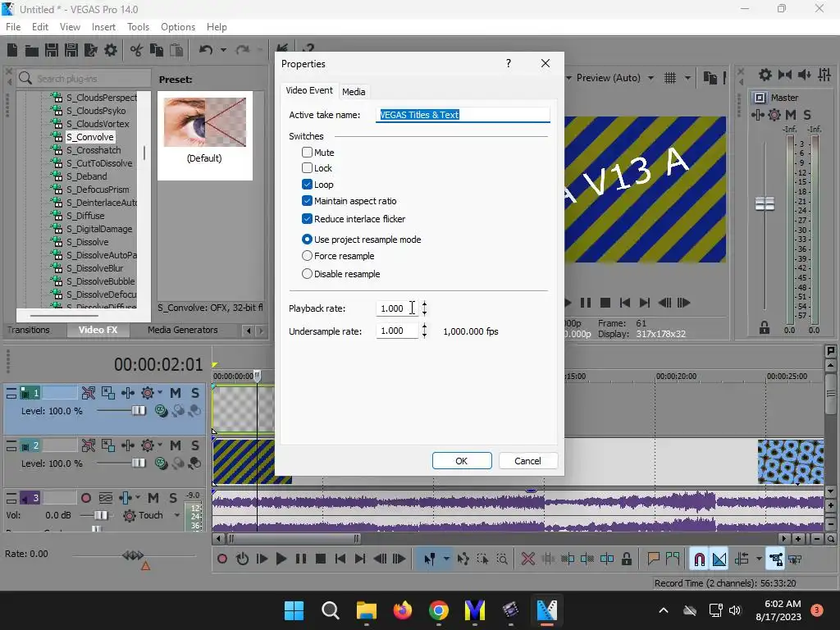Open the Options menu
Viewport: 840px width, 630px height.
coord(178,27)
